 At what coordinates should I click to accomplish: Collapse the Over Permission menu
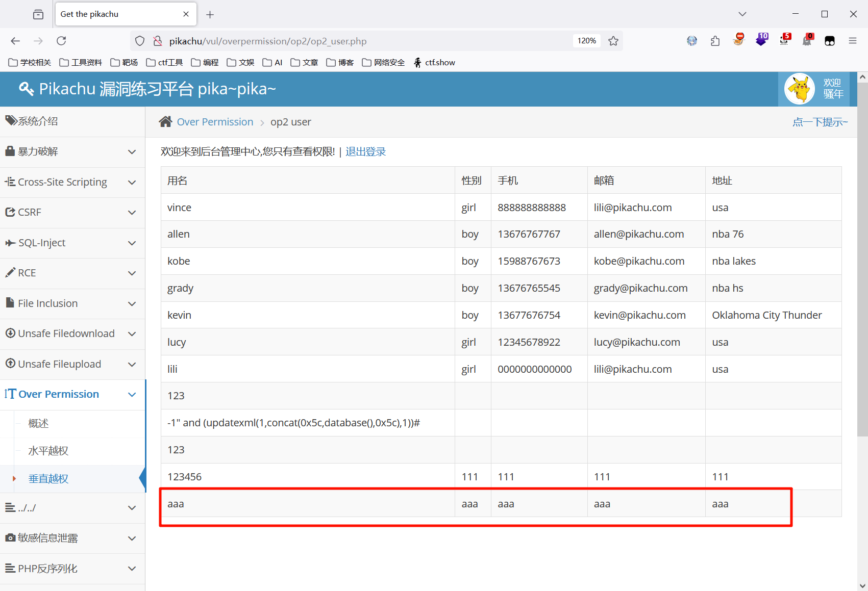tap(72, 394)
